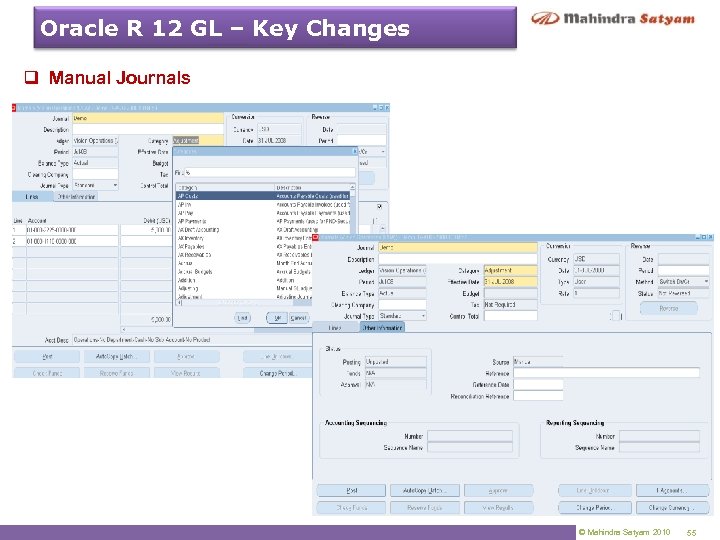Click Cancel in the category dialog

coord(298,318)
